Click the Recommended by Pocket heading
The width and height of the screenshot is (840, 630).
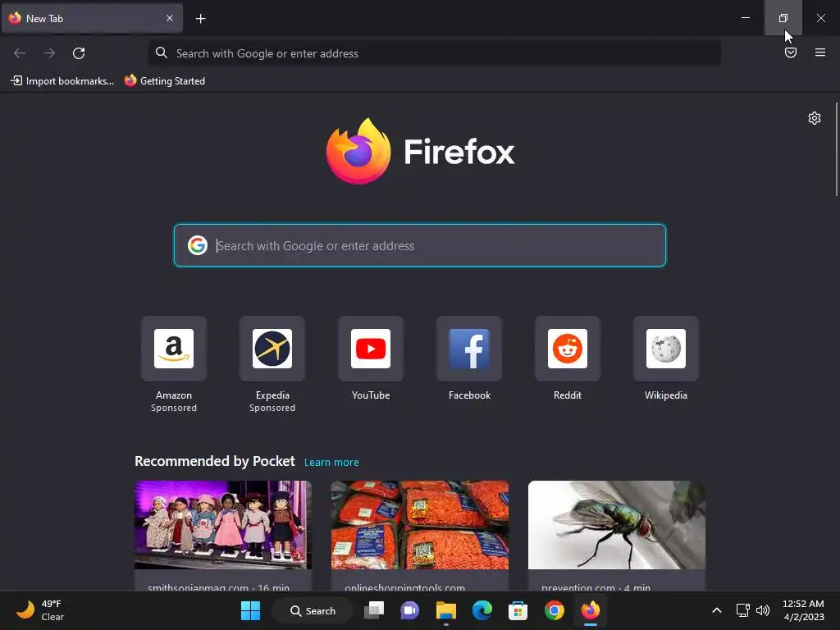(215, 461)
